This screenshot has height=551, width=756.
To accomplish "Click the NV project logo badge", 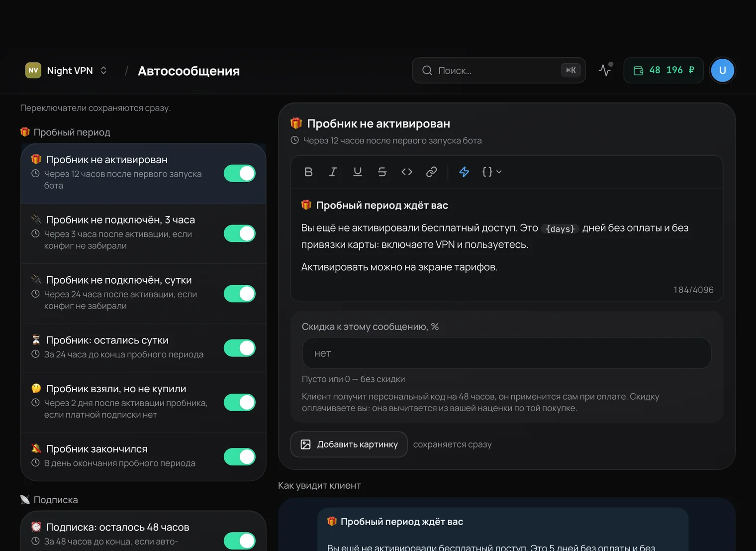I will coord(33,71).
